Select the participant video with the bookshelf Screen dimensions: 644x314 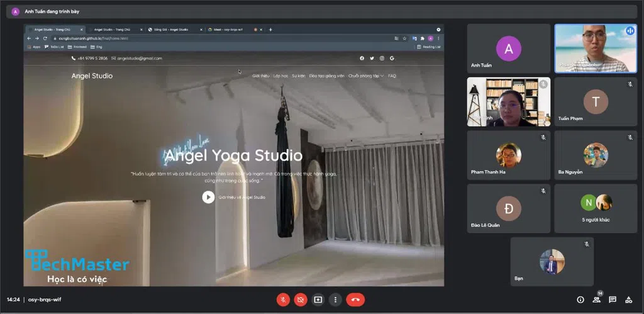pos(508,101)
